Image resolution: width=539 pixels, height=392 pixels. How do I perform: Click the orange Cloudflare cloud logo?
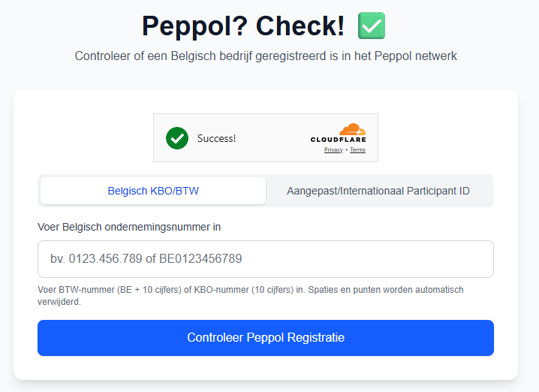[x=351, y=129]
